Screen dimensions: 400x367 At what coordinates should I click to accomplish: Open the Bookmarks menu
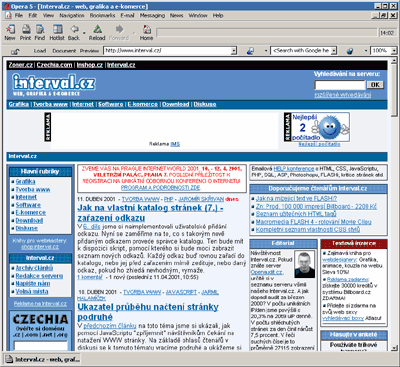[x=102, y=15]
